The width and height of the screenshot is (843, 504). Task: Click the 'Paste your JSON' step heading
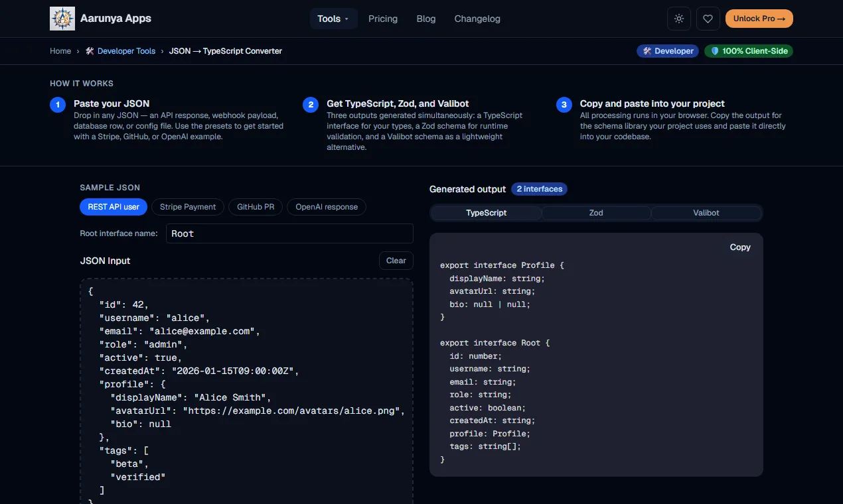[112, 103]
